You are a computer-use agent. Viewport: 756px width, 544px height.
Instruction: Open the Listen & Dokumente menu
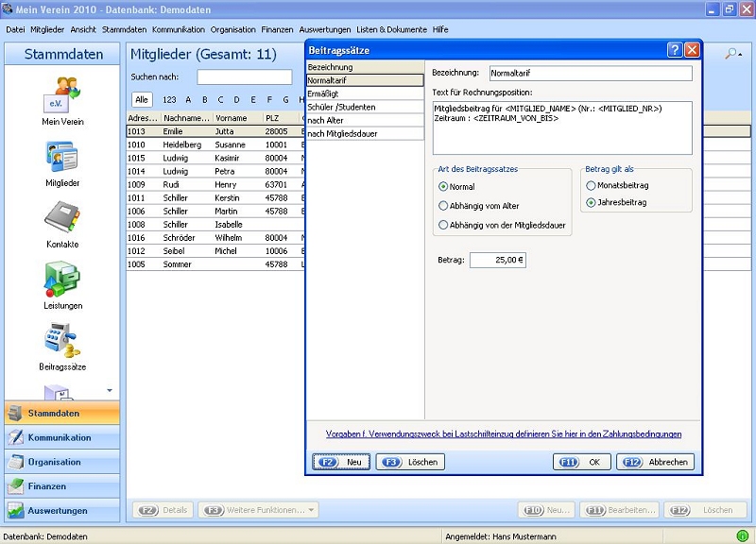[391, 29]
